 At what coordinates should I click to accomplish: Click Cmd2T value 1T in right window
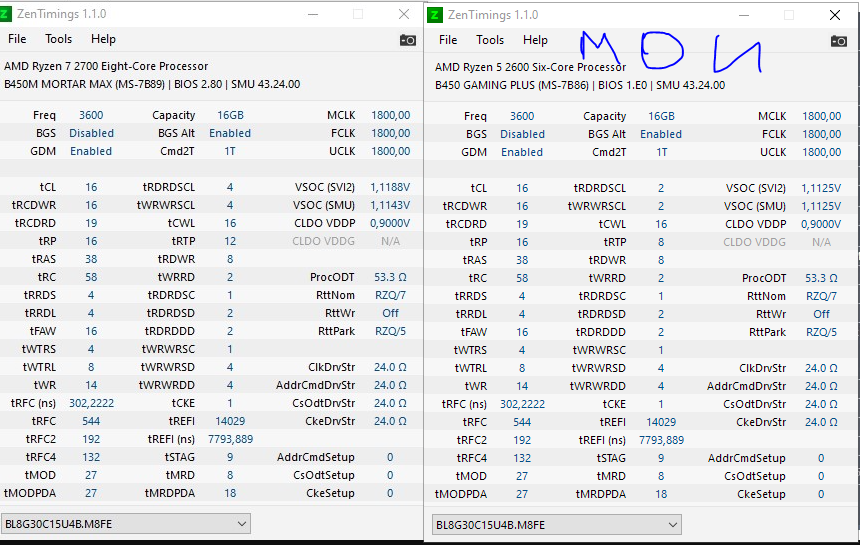661,152
